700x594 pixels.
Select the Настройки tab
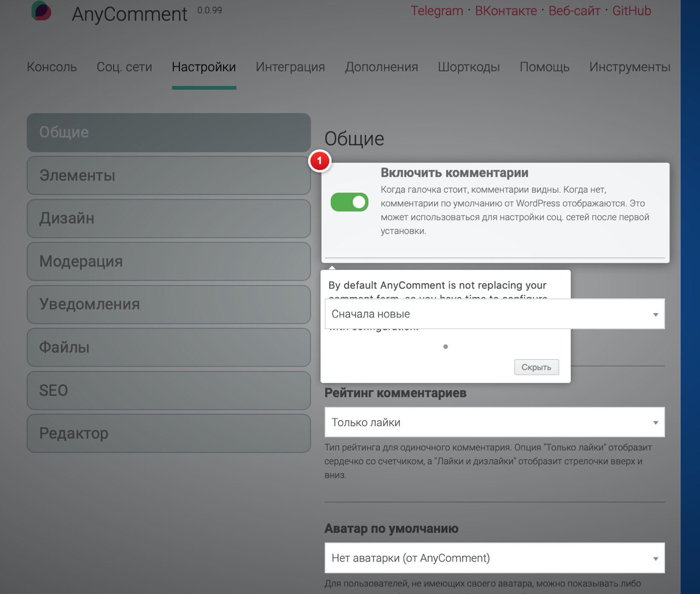[204, 67]
